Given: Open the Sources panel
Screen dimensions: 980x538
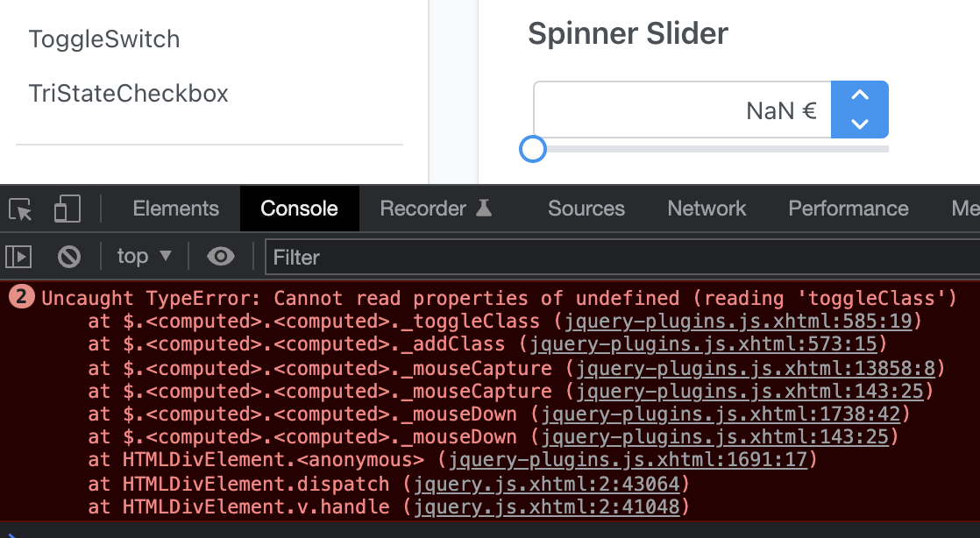Looking at the screenshot, I should (x=586, y=209).
